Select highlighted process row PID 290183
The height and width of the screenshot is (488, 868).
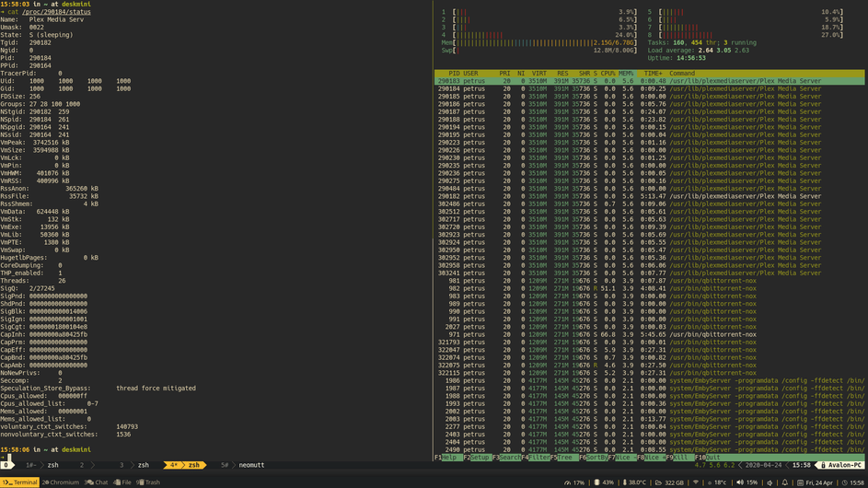(649, 81)
